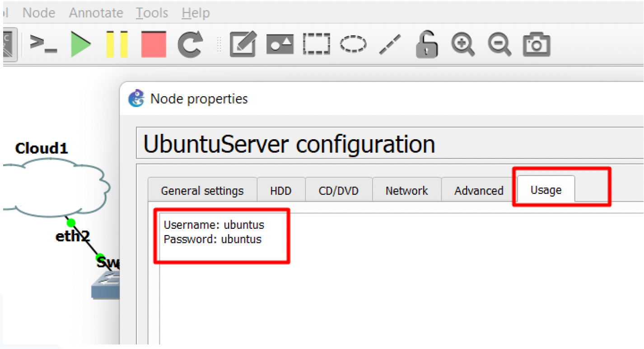Zoom in with magnifier plus icon
This screenshot has width=644, height=349.
[x=463, y=44]
